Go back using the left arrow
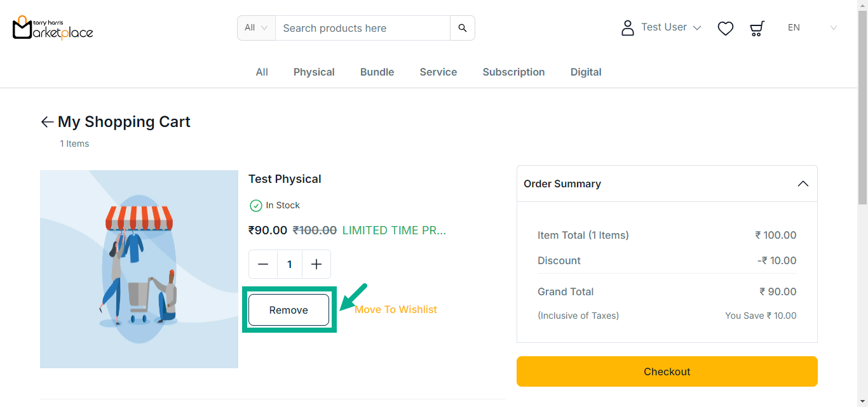The height and width of the screenshot is (407, 868). 47,122
